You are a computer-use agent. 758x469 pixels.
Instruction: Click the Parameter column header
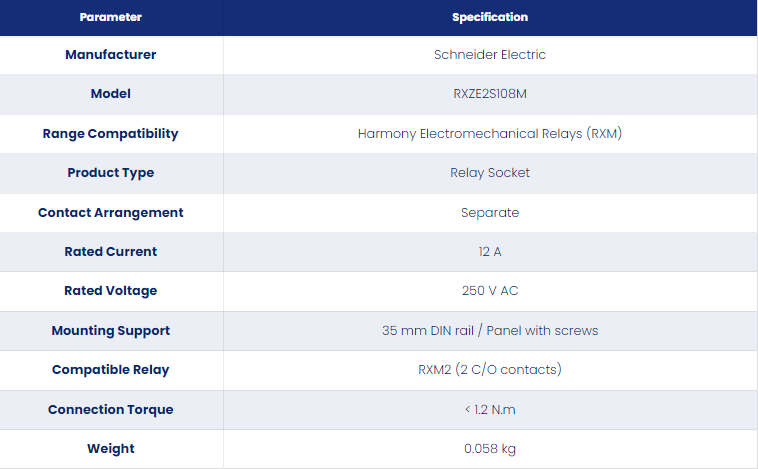[111, 17]
